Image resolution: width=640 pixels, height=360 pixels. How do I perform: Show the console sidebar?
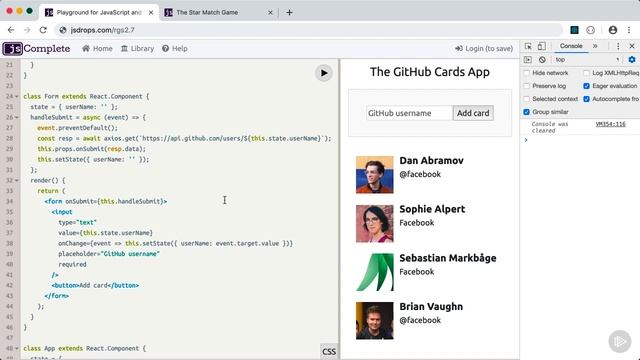(x=528, y=60)
